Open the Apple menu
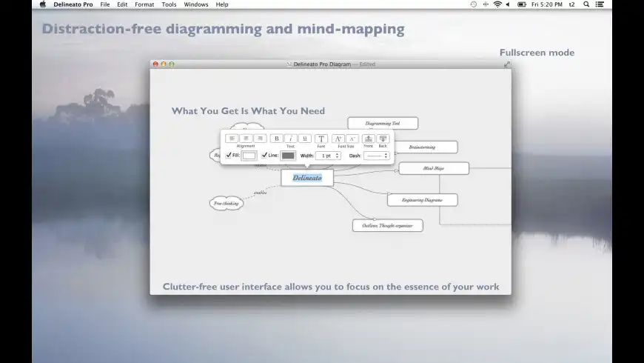This screenshot has width=644, height=363. [43, 4]
